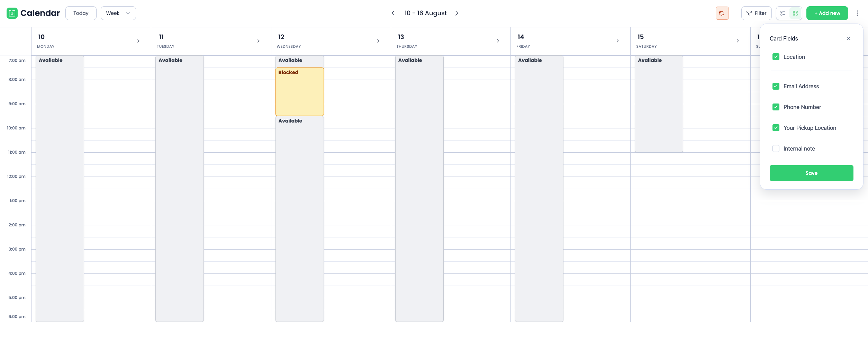Open Thursday's Available slot
Screen dimensions: 868x360
(x=419, y=189)
